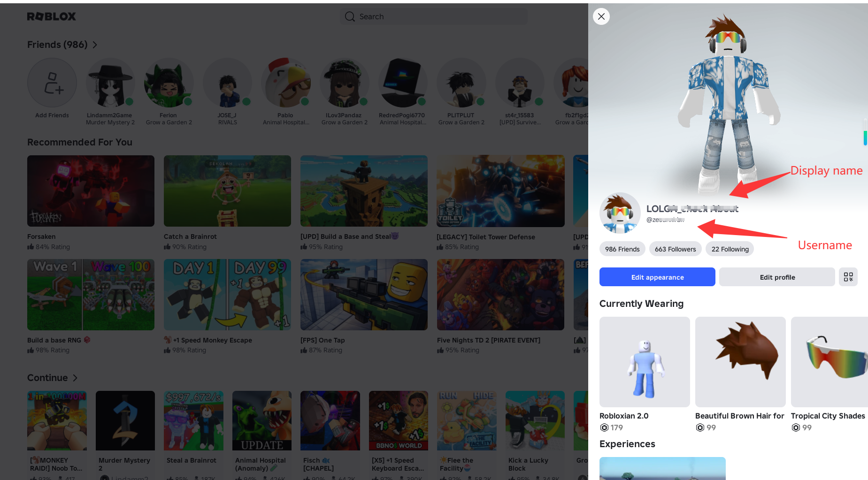Click the 'Robloxian 2.0' item name

coord(624,416)
